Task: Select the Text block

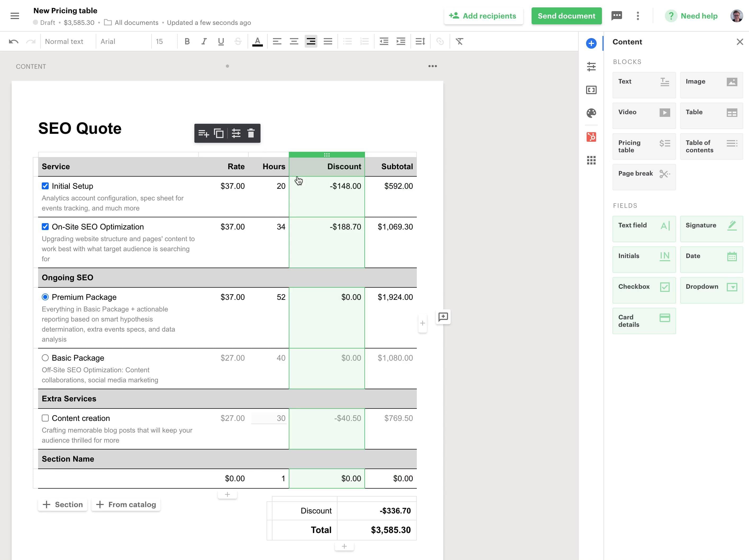Action: 644,85
